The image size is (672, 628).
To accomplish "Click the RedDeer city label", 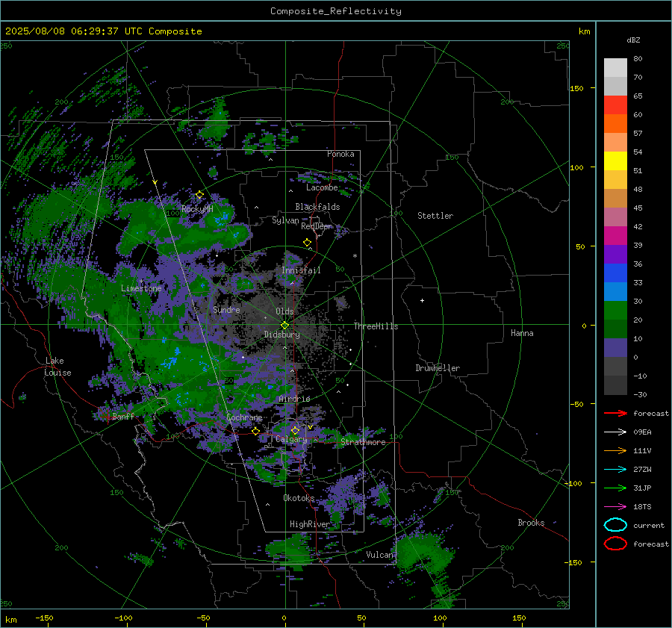I will [317, 226].
